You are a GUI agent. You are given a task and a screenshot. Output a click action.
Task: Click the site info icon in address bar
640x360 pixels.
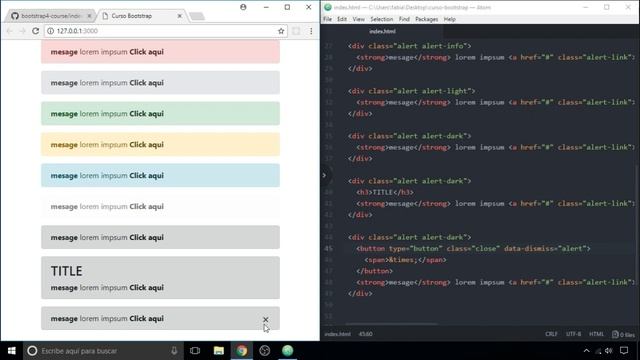click(x=50, y=31)
